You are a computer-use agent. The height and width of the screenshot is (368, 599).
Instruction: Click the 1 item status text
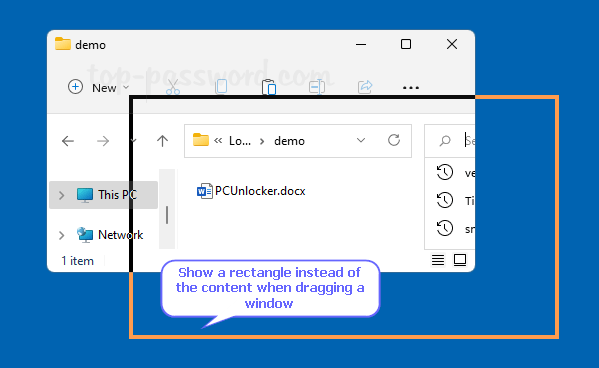(x=78, y=261)
